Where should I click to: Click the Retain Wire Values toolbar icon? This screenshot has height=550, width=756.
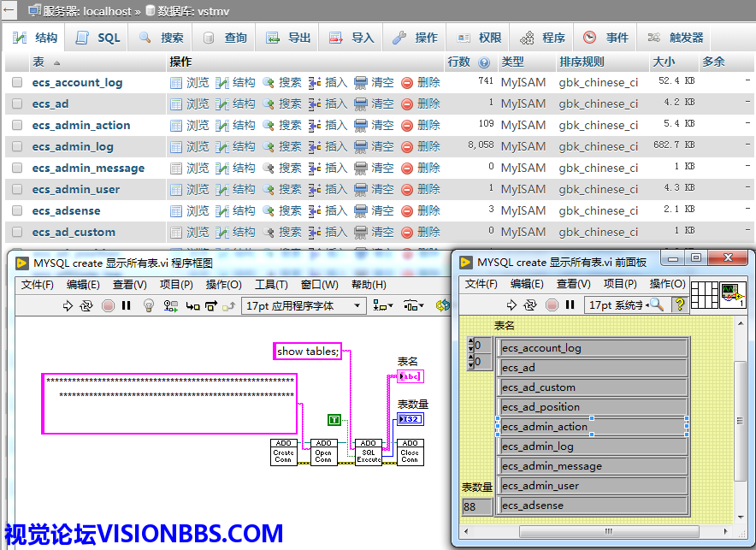pos(170,305)
